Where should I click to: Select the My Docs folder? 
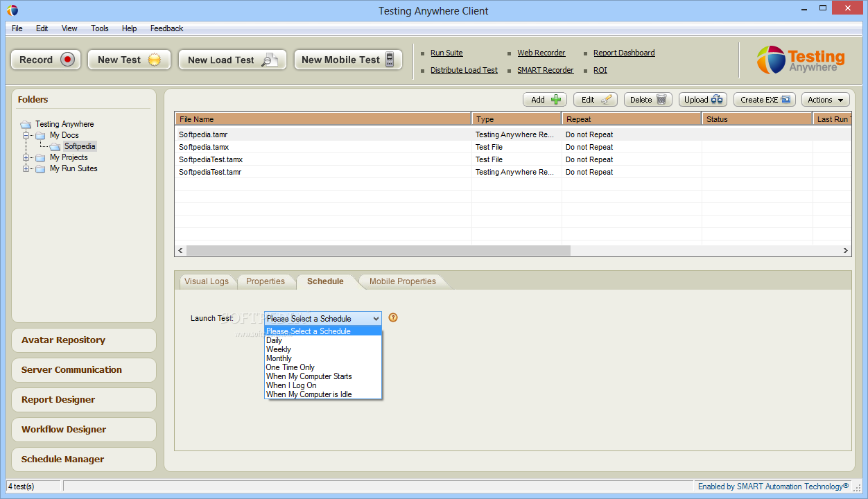[64, 135]
